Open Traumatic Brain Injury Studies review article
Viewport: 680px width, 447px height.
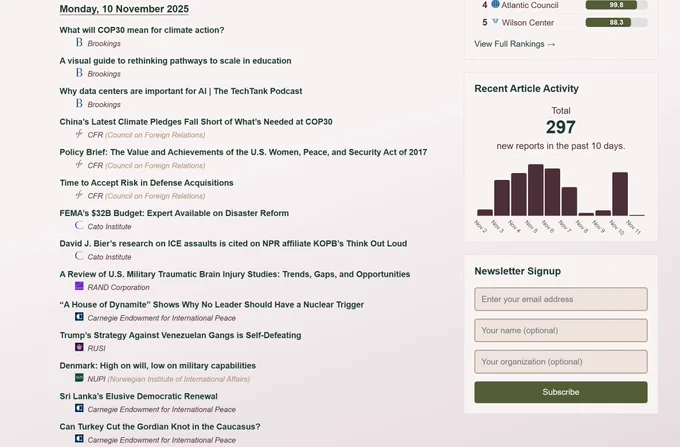click(235, 274)
